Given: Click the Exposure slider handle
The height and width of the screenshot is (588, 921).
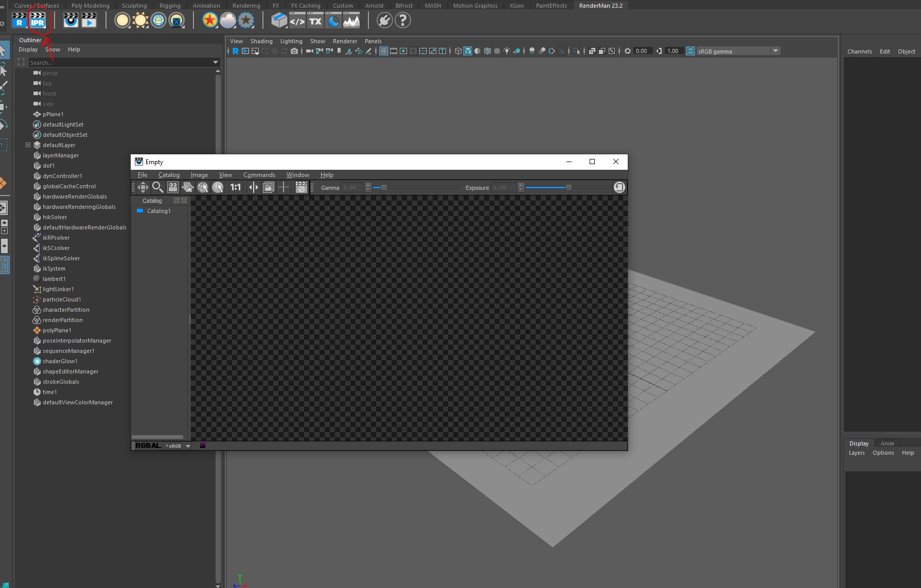Looking at the screenshot, I should (x=569, y=188).
